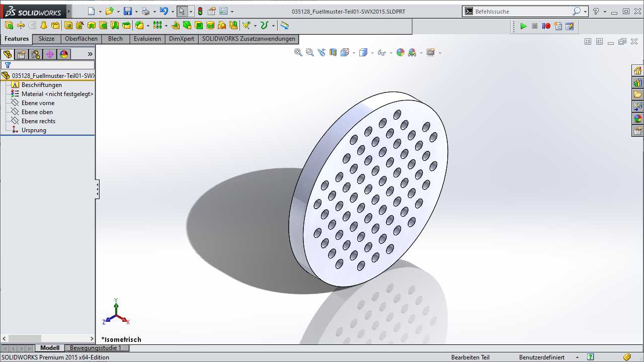Open the Options icon in the top toolbar
The height and width of the screenshot is (362, 644).
(223, 11)
